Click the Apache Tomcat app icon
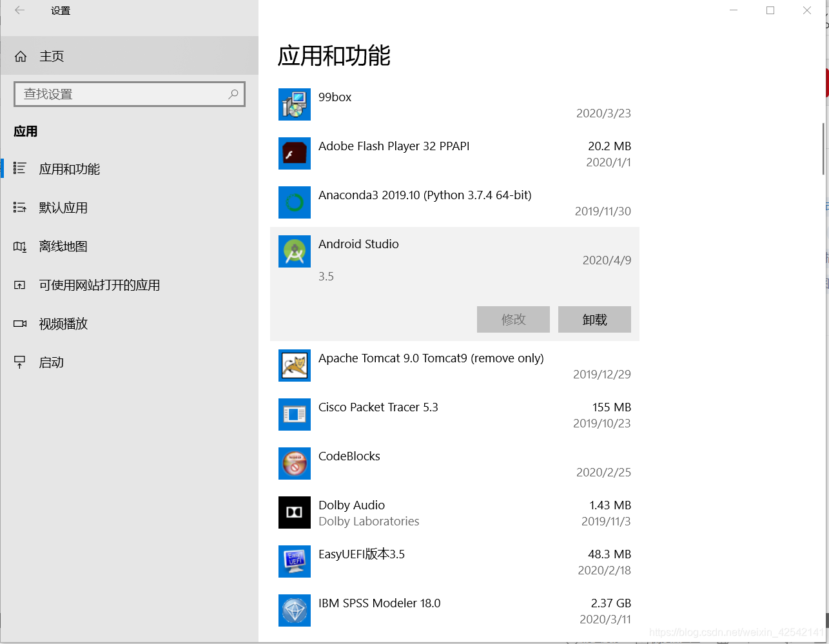Screen dimensions: 829x644 coord(295,366)
